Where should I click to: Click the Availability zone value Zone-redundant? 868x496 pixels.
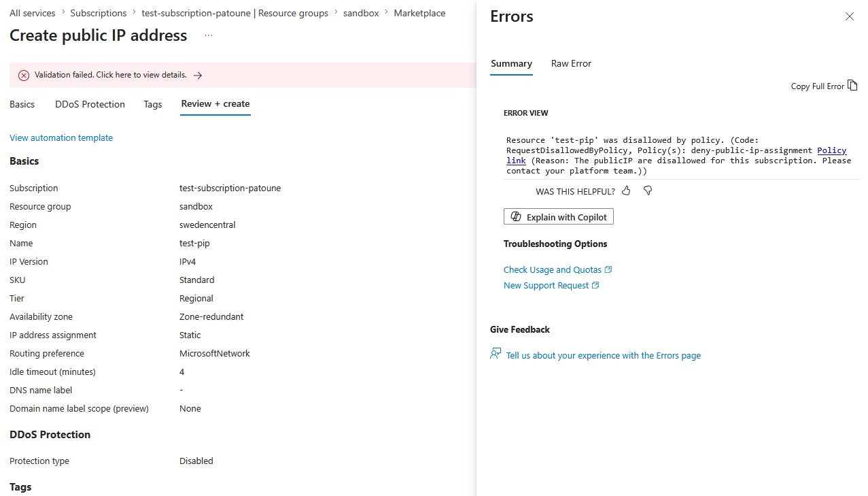[211, 316]
